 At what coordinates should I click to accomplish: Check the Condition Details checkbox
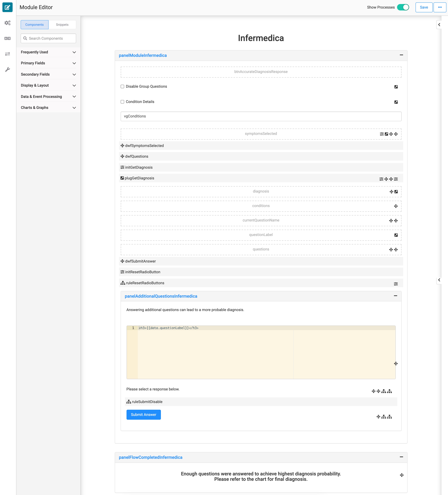click(122, 102)
